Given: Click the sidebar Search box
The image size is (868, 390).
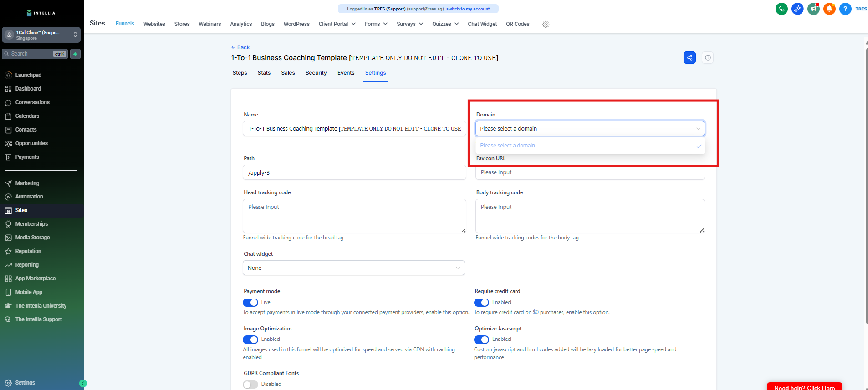Looking at the screenshot, I should point(35,54).
